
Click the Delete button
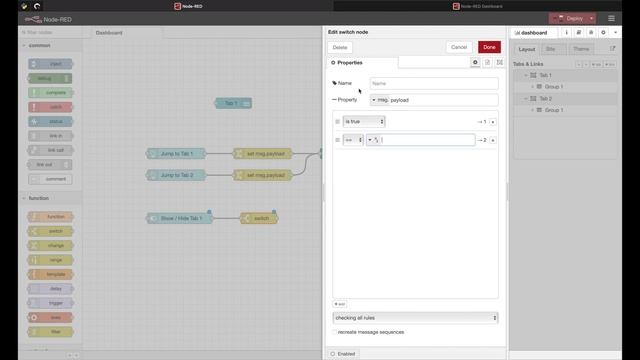click(340, 47)
